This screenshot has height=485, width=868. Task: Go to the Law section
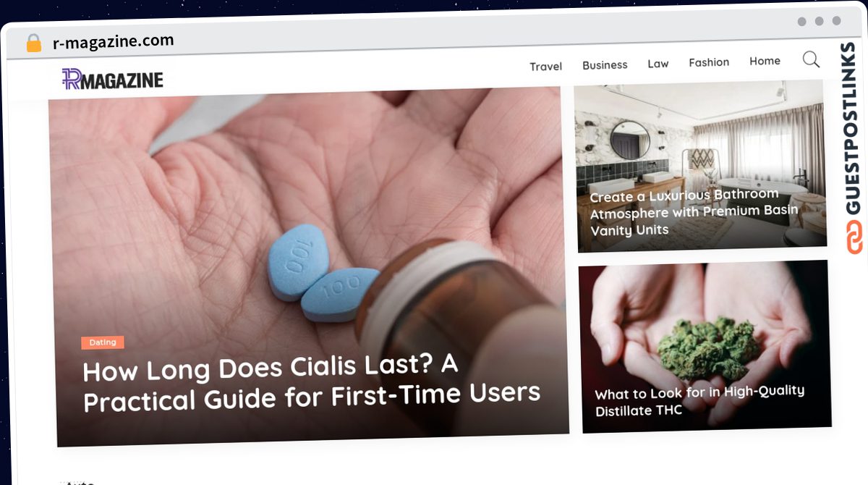pyautogui.click(x=658, y=64)
